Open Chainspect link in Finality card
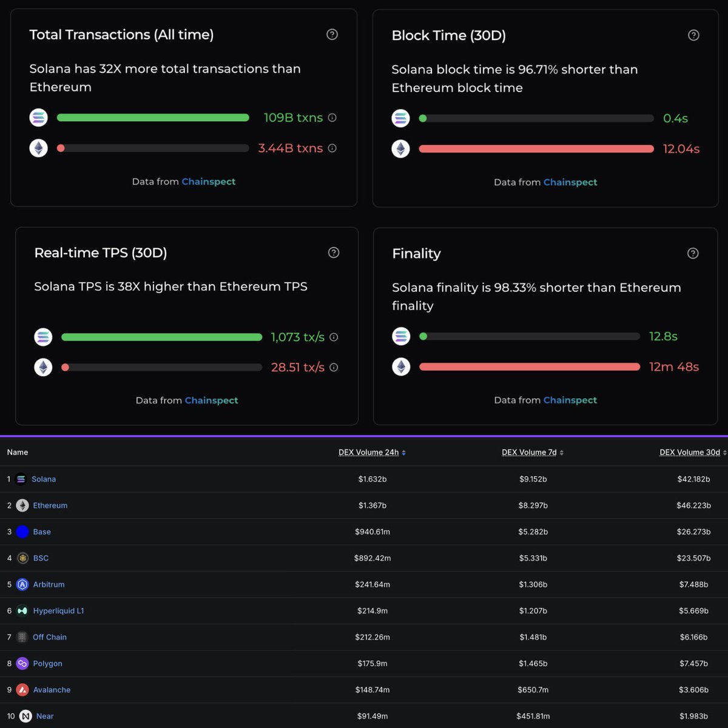Screen dimensions: 728x728 click(x=570, y=400)
